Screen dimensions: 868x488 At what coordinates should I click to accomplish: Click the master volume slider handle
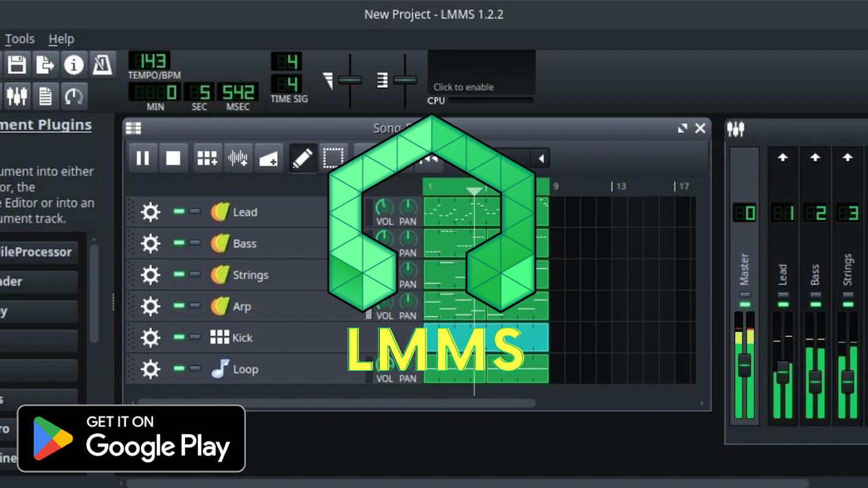click(350, 80)
